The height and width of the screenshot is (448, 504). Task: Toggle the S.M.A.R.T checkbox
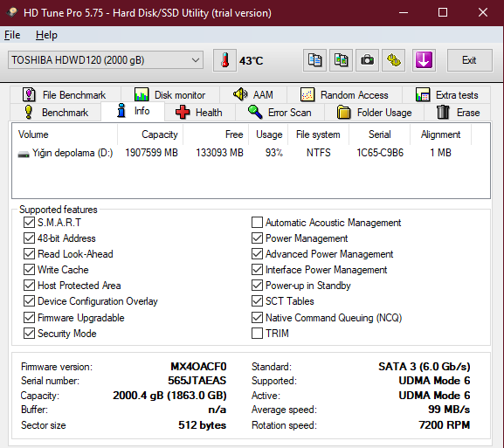click(x=29, y=223)
